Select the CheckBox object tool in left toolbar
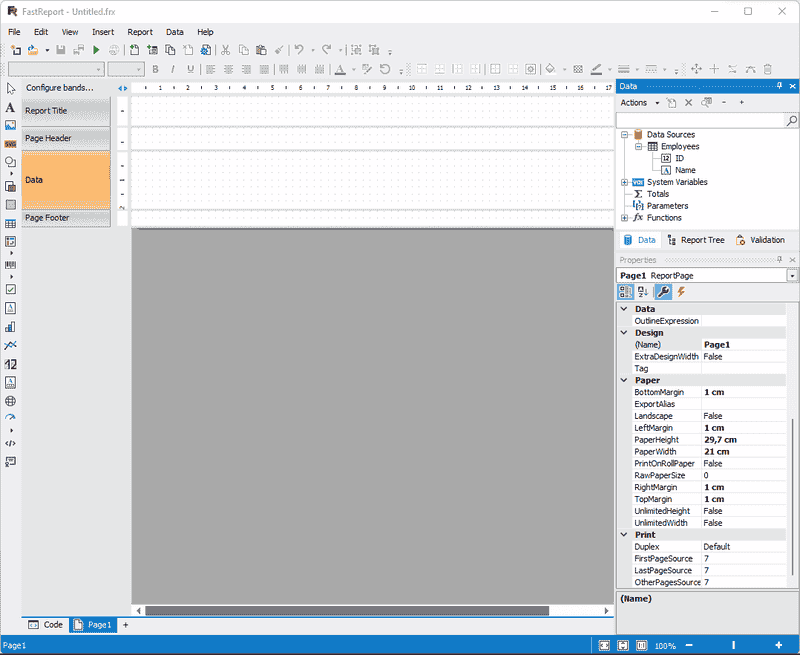Viewport: 800px width, 655px height. (x=10, y=289)
